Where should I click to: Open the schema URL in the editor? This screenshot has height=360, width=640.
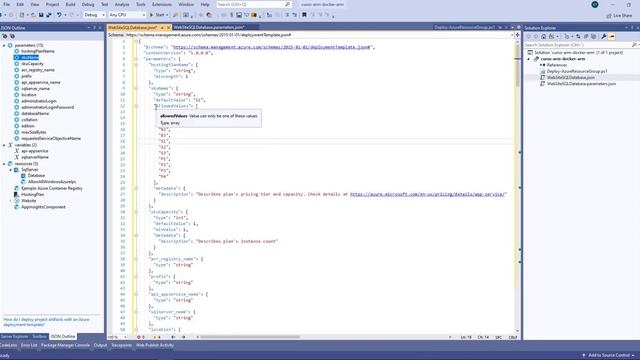(x=271, y=47)
